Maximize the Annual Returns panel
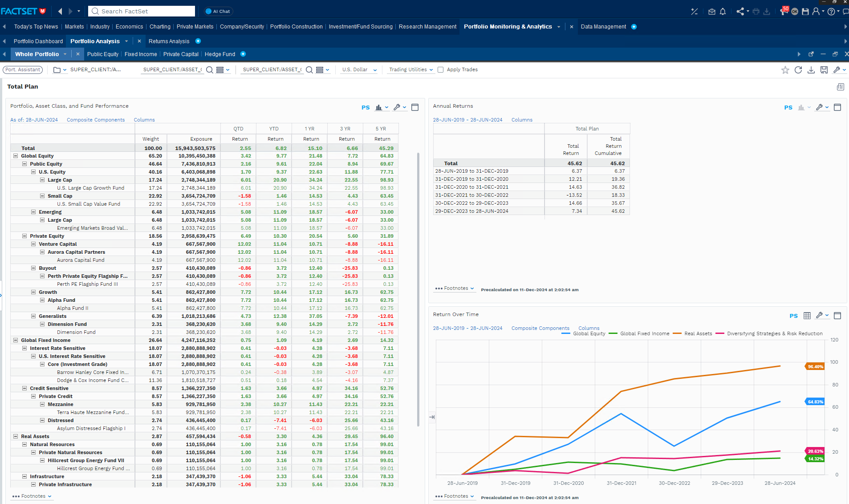 tap(837, 107)
